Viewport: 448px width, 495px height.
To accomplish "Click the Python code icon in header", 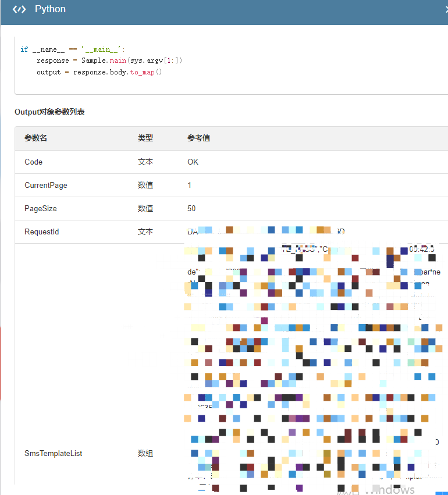I will pyautogui.click(x=19, y=9).
